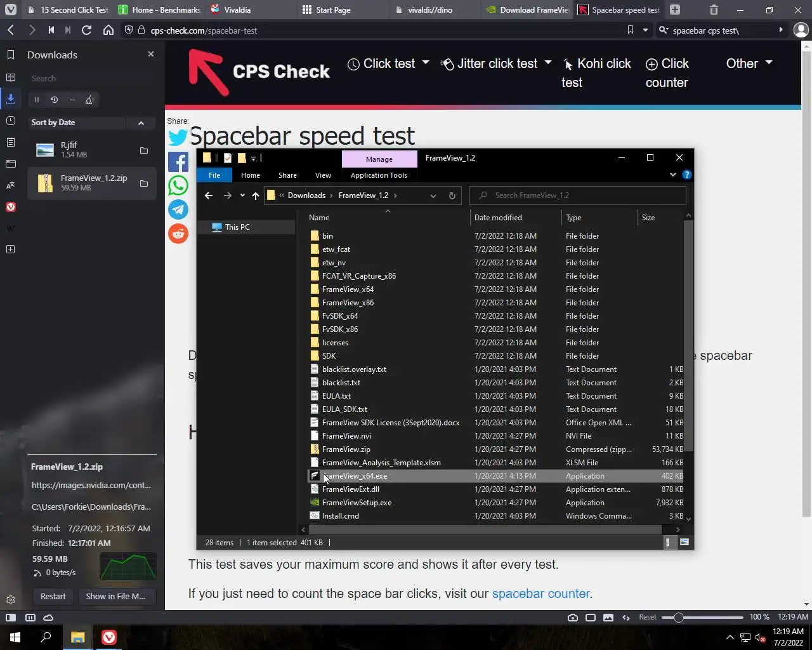Screen dimensions: 812x650
Task: Show FrameView_1.2.zip in its folder
Action: [144, 183]
